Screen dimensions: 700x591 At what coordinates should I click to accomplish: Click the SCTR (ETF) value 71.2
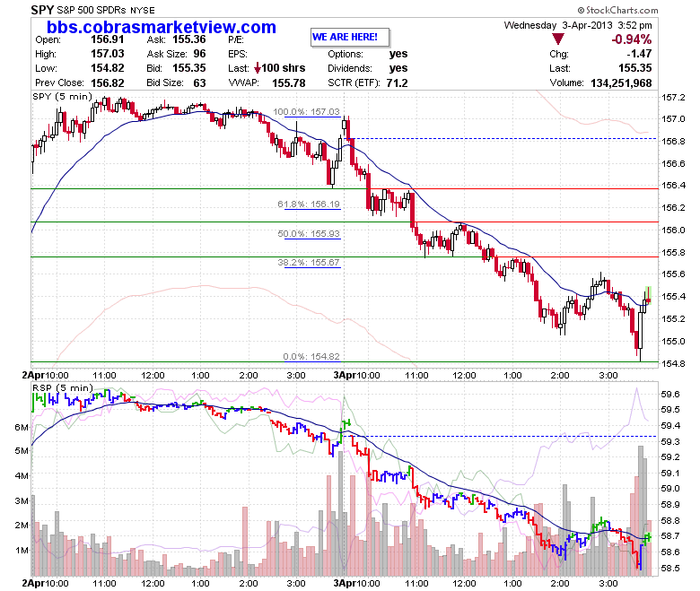point(397,83)
